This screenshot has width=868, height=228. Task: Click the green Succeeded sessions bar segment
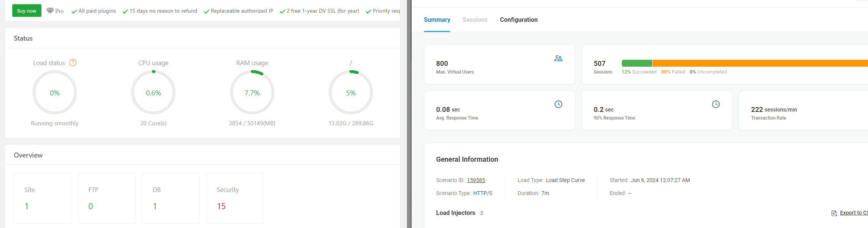point(637,63)
